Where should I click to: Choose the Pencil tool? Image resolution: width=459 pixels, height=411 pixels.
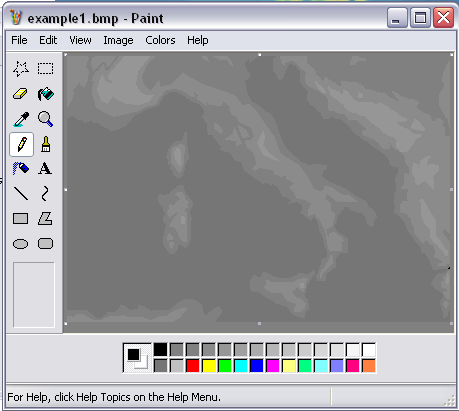(21, 144)
